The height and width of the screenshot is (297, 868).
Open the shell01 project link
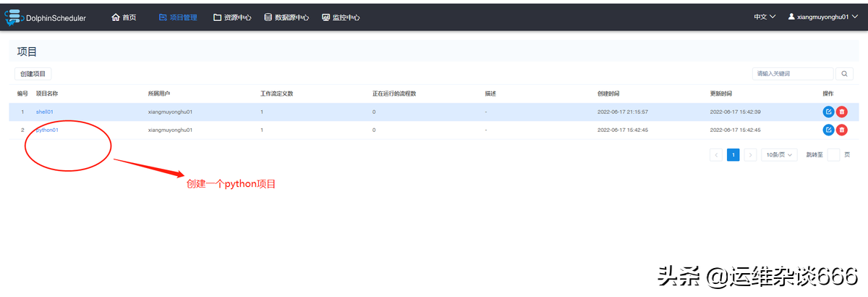coord(45,112)
